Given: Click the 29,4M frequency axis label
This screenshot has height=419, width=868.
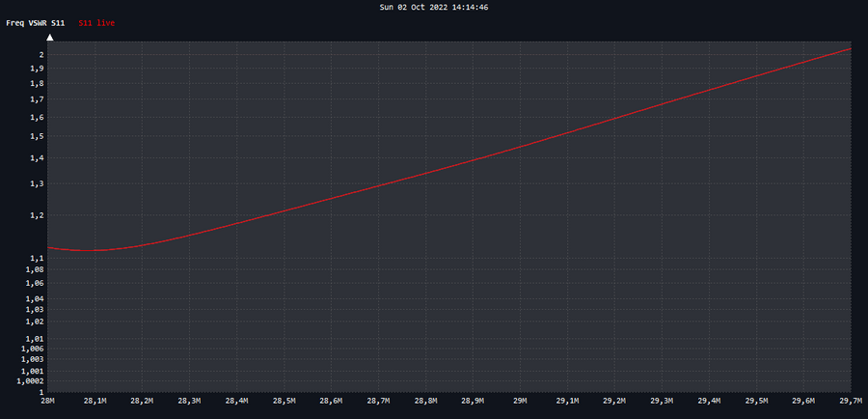Looking at the screenshot, I should tap(709, 401).
